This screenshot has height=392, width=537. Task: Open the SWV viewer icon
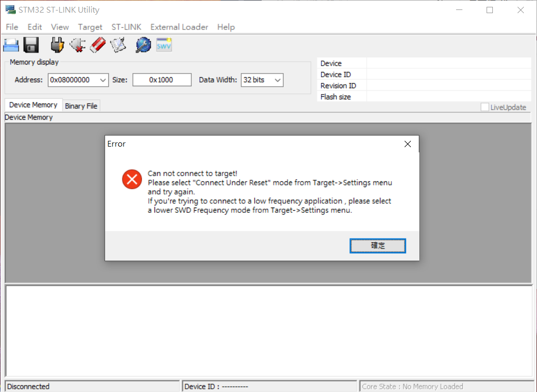164,45
